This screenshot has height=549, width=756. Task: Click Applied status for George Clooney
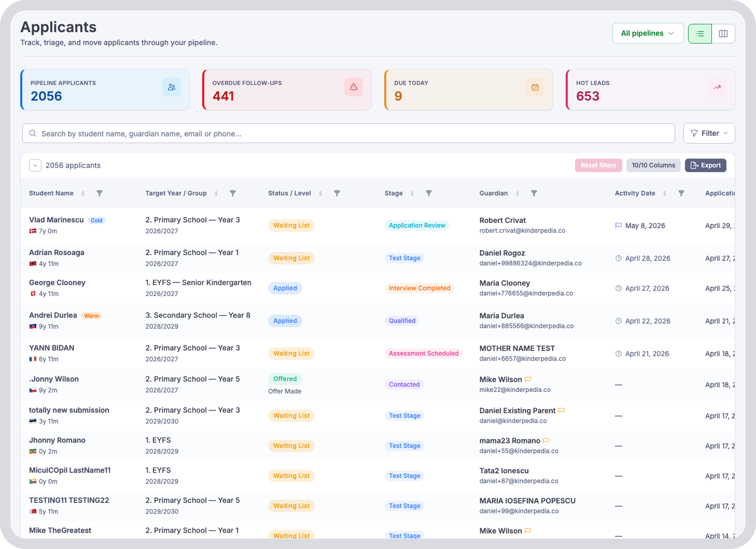tap(285, 288)
